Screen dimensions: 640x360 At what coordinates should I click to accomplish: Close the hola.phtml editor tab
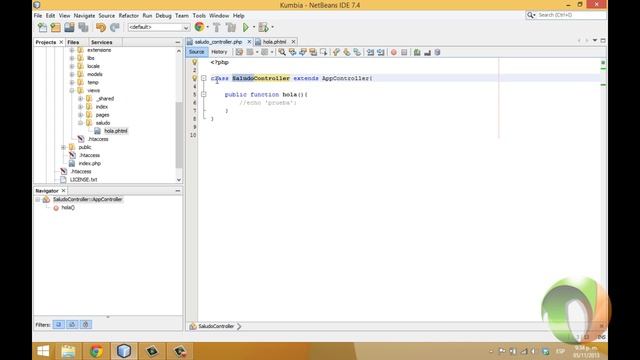pos(293,42)
